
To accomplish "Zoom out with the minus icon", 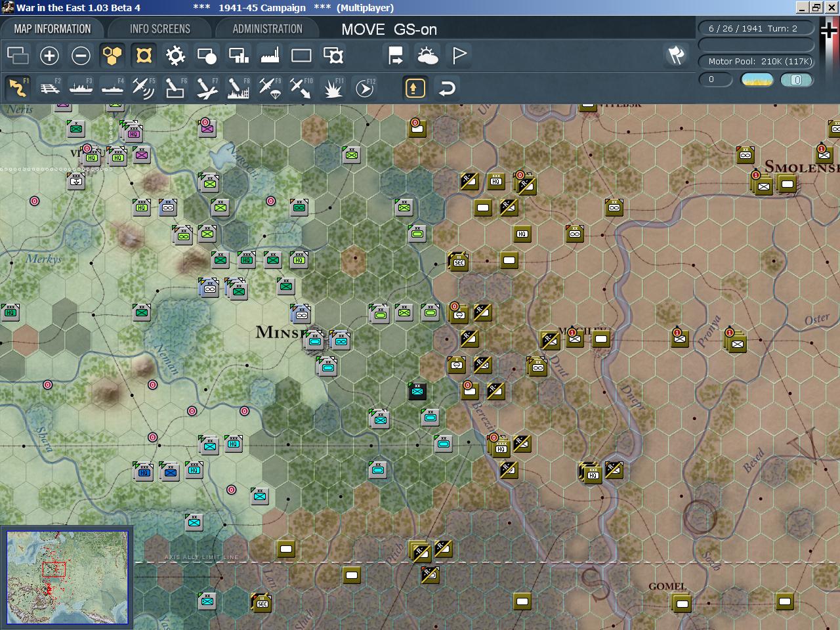I will 81,56.
